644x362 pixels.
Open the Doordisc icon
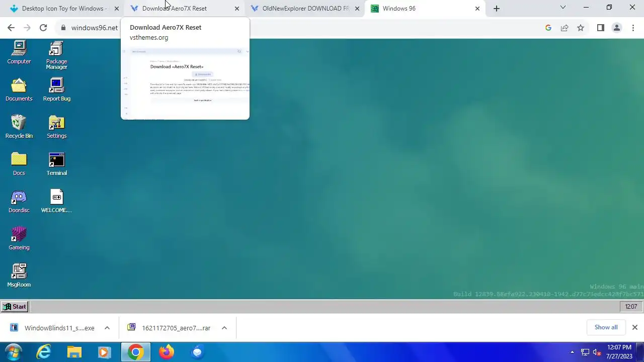click(19, 202)
